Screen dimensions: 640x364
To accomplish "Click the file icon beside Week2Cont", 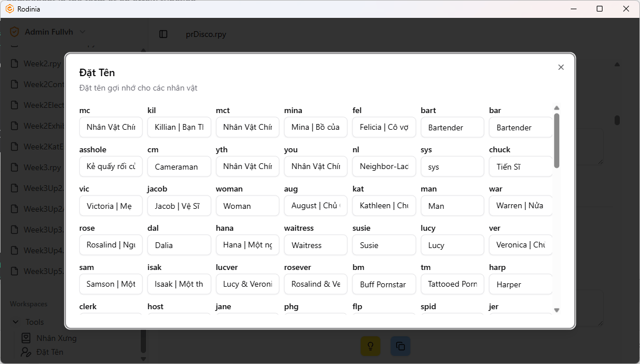I will coord(14,84).
